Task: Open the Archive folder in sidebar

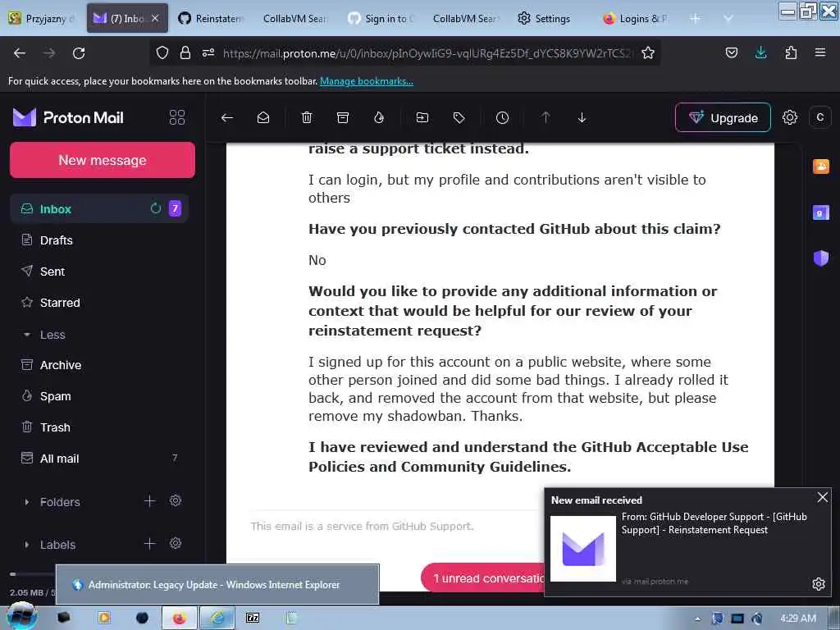Action: tap(99, 365)
